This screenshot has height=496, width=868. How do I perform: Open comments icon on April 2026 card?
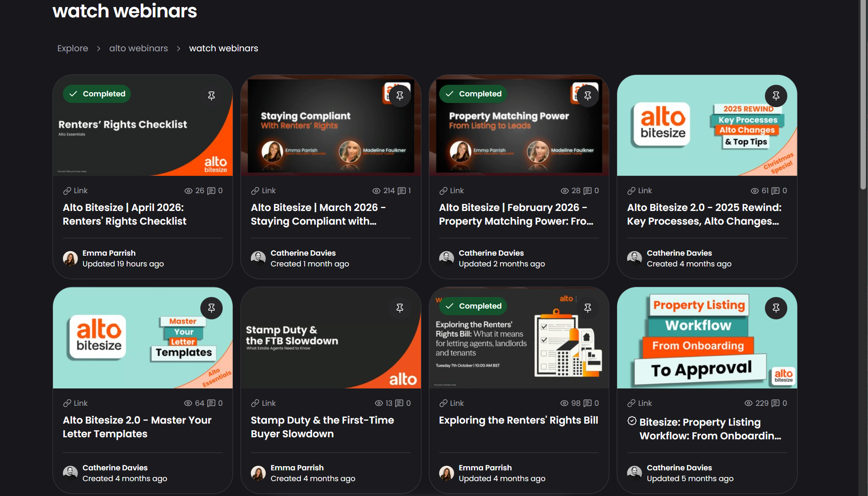[211, 191]
